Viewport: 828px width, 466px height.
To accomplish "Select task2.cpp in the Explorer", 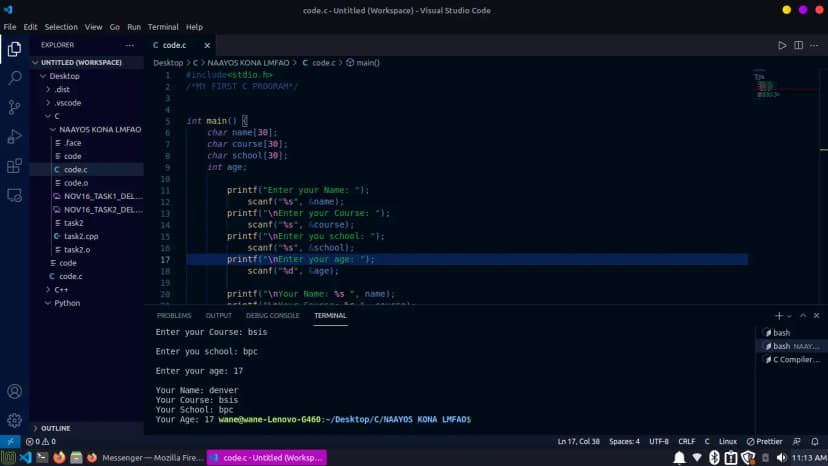I will click(x=81, y=236).
